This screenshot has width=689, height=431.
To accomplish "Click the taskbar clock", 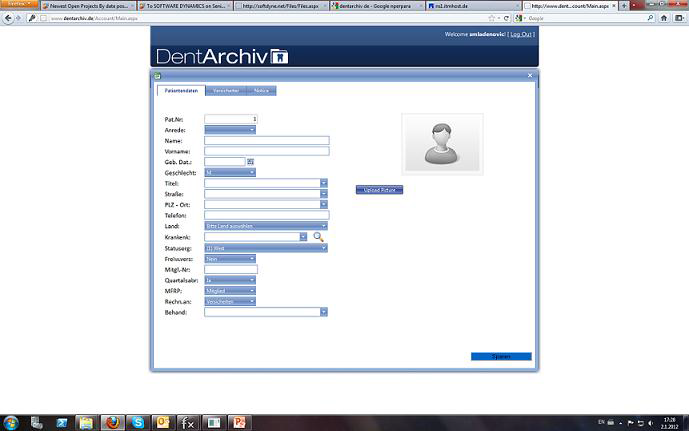I will pyautogui.click(x=669, y=423).
